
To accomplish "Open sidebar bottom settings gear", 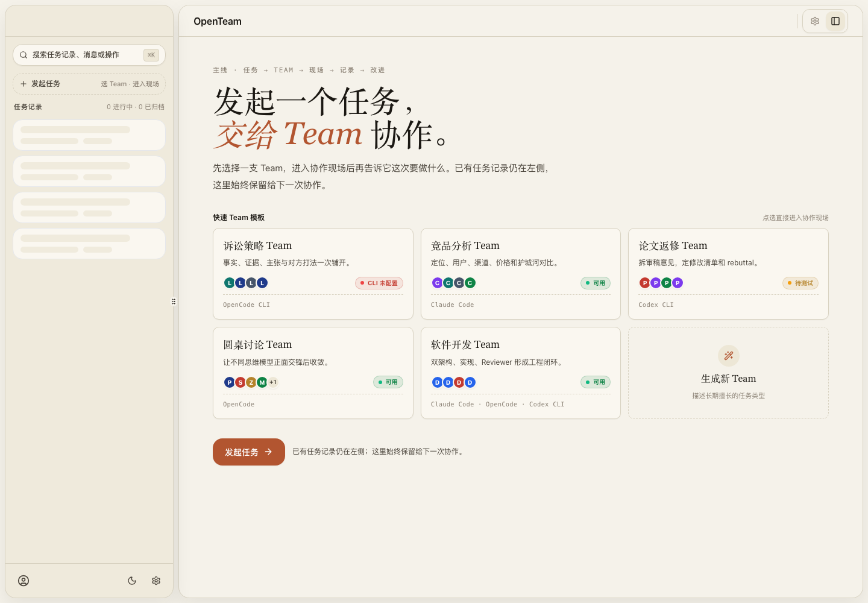I will click(156, 581).
